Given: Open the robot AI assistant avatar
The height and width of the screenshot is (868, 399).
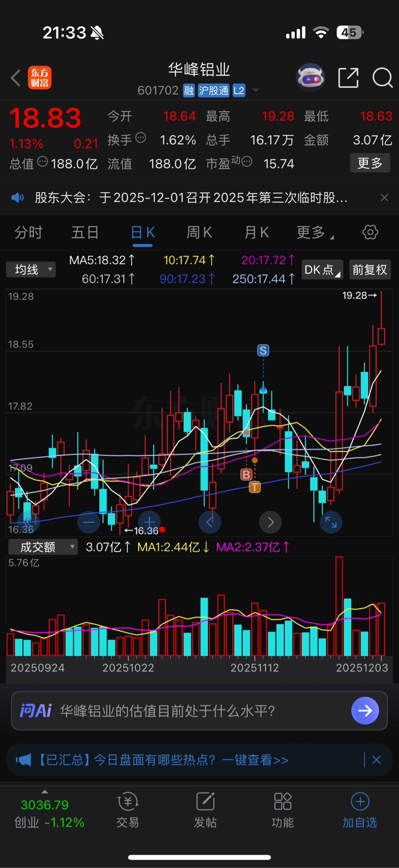Looking at the screenshot, I should pyautogui.click(x=311, y=78).
